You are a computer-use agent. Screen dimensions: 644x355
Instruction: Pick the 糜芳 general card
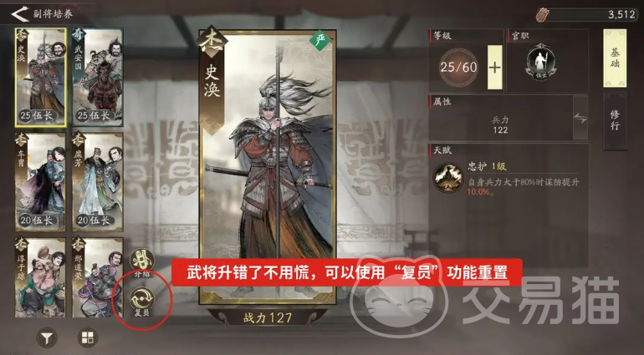point(98,181)
